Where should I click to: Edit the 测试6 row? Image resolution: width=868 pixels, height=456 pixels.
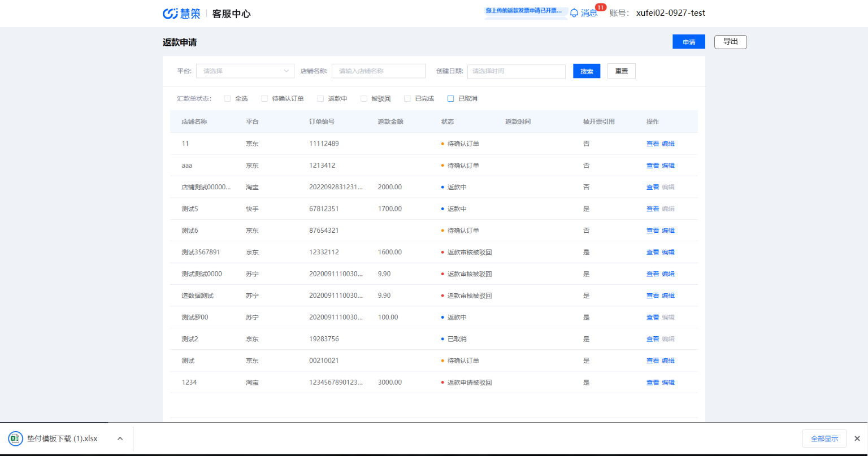pos(668,231)
